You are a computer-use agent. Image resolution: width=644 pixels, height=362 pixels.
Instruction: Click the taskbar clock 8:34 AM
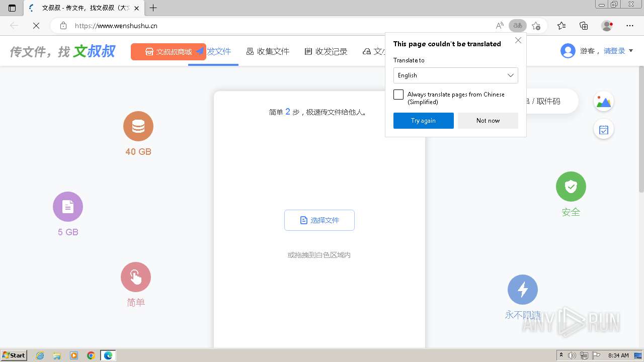pos(618,355)
